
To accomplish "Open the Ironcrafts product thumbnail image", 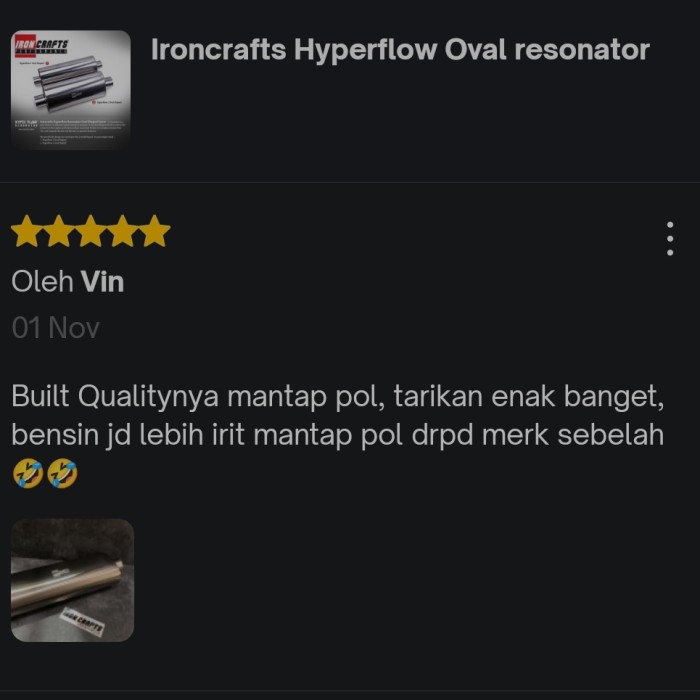I will (71, 90).
